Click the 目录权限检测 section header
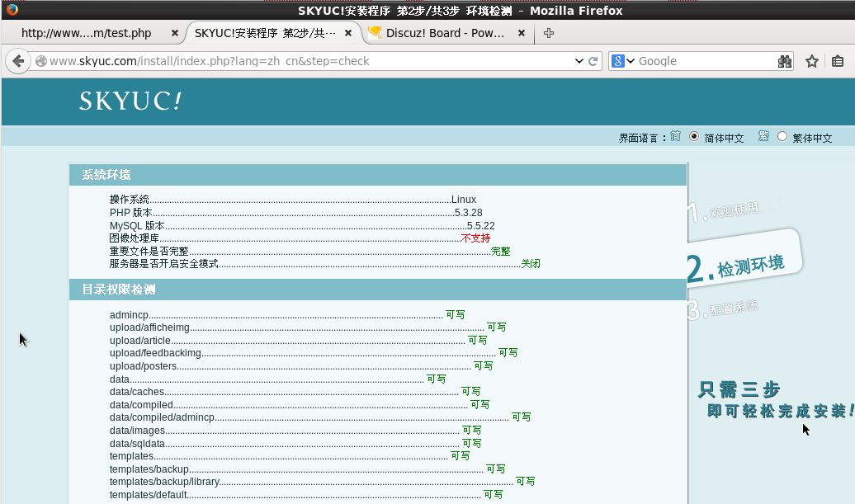The height and width of the screenshot is (504, 855). [x=378, y=290]
